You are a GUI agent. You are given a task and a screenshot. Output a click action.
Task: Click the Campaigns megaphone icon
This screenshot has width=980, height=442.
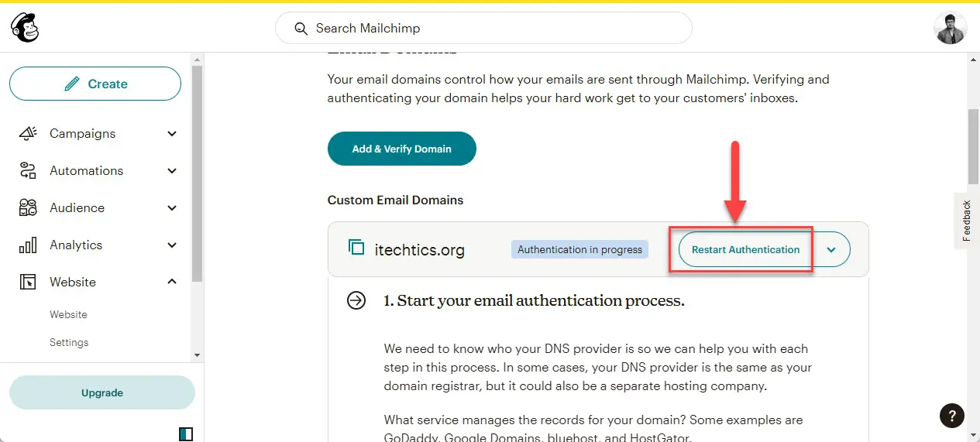pos(28,133)
